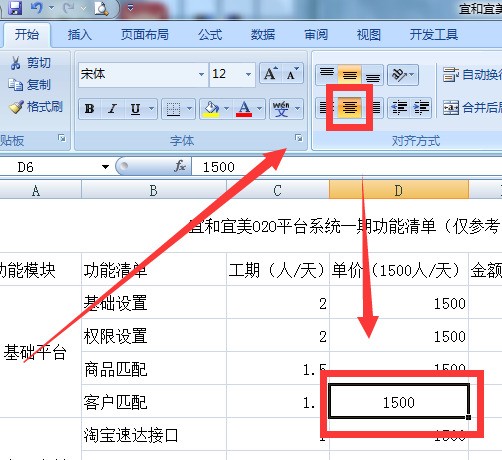Switch to the 插入 ribbon tab
The image size is (502, 460).
coord(79,35)
